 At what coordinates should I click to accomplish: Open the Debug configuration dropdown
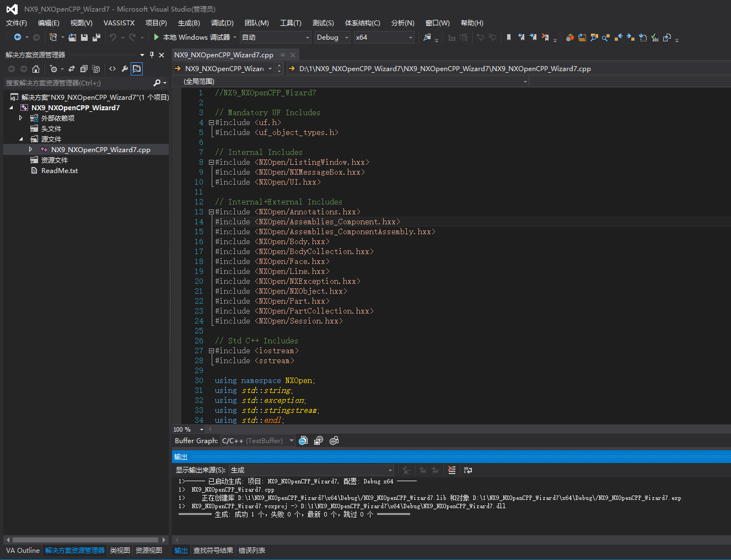pyautogui.click(x=333, y=37)
